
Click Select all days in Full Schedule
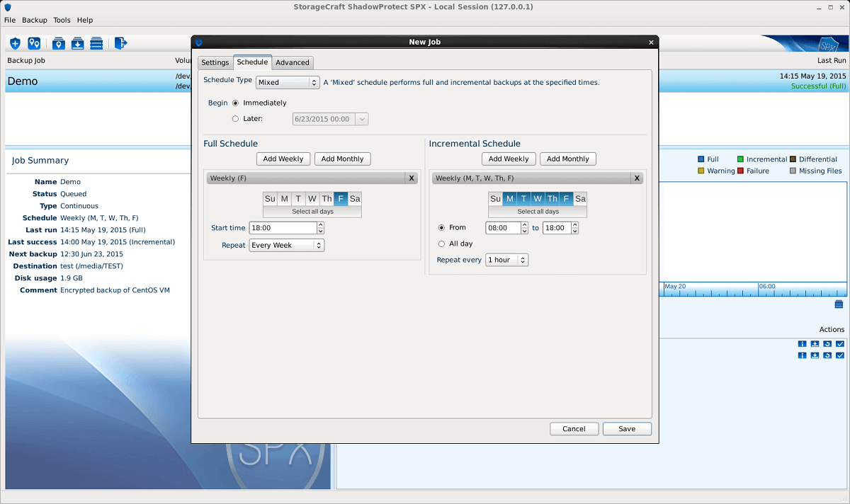pyautogui.click(x=312, y=212)
